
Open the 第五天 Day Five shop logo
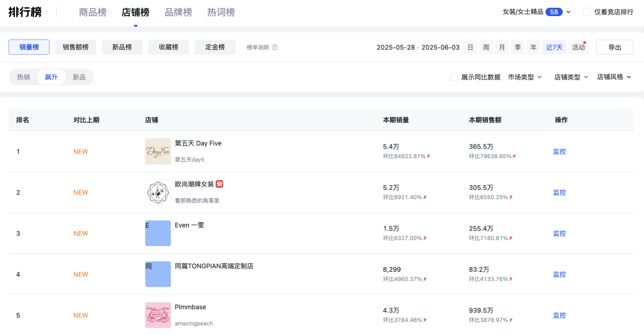tap(157, 152)
